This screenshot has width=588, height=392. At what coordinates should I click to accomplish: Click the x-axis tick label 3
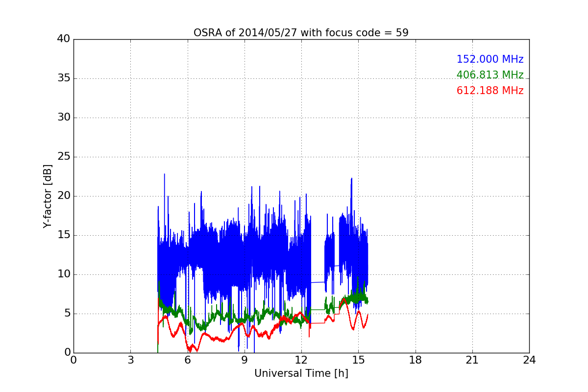130,360
